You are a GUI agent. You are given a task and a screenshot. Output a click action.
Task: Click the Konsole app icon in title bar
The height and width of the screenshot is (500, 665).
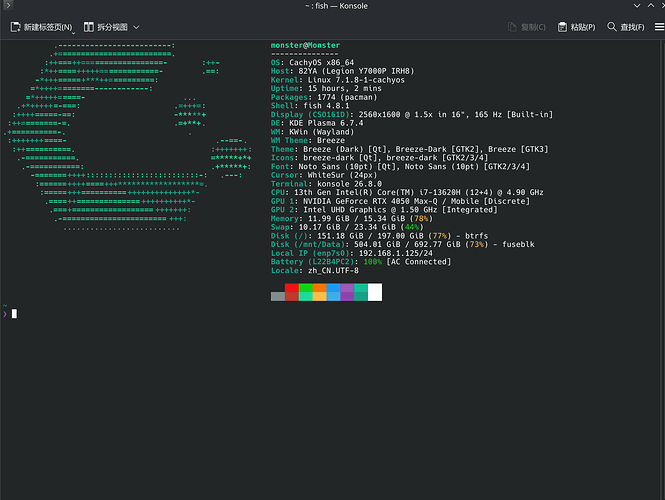coord(8,5)
